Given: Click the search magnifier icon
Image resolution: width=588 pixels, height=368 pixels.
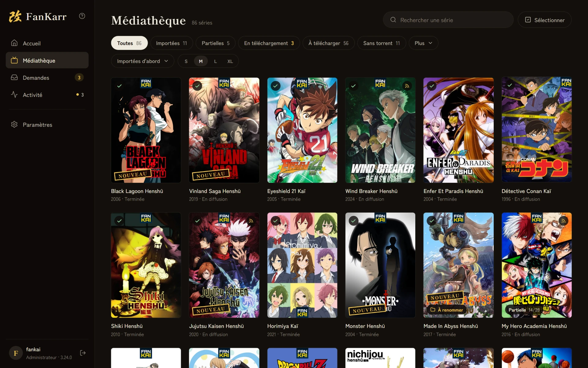Looking at the screenshot, I should pos(393,20).
